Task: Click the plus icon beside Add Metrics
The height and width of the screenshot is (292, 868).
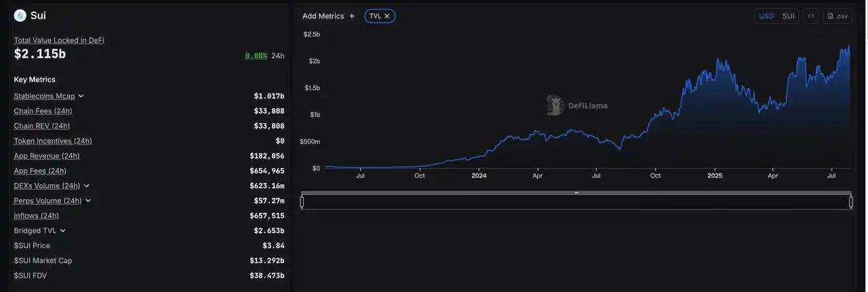Action: 352,16
